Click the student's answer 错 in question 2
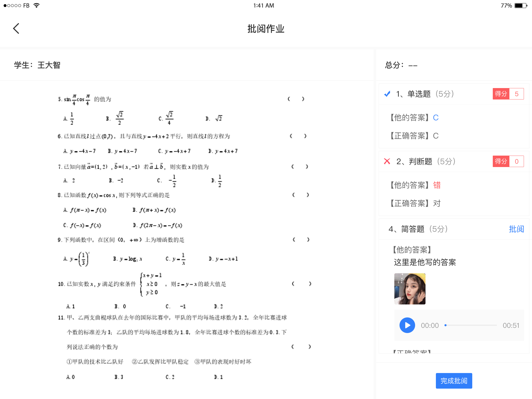This screenshot has height=399, width=532. (x=437, y=185)
